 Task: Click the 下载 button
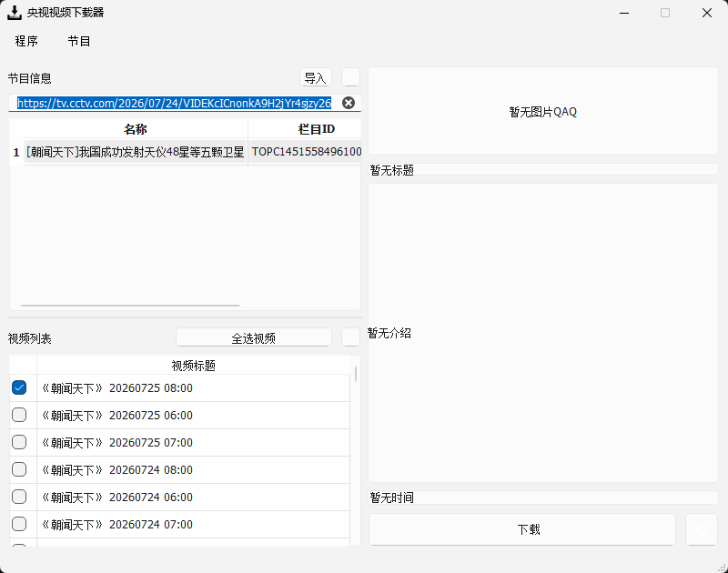pos(522,529)
